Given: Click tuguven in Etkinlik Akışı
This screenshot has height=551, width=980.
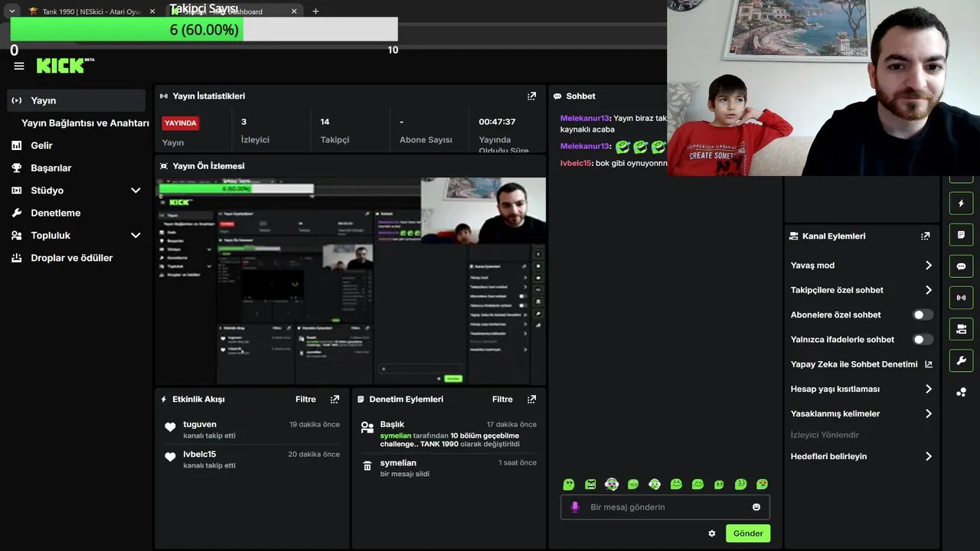Looking at the screenshot, I should pos(200,424).
